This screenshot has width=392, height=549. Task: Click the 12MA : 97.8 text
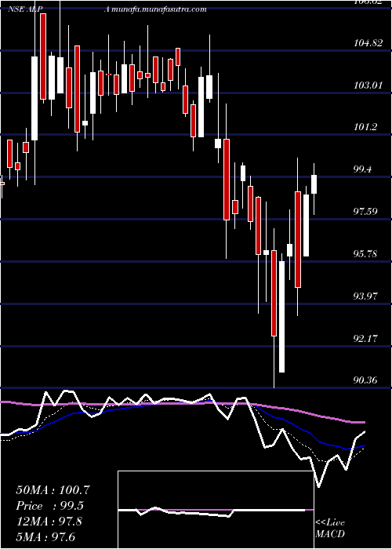[x=49, y=521]
